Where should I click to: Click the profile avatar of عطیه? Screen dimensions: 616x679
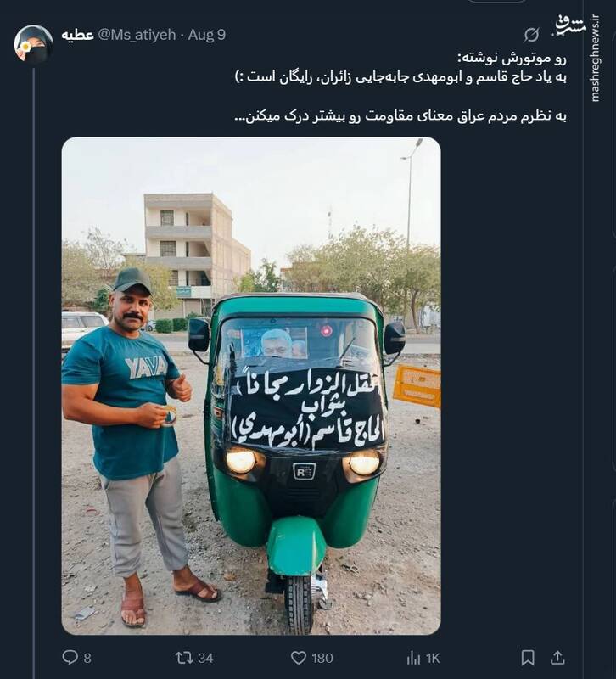35,40
